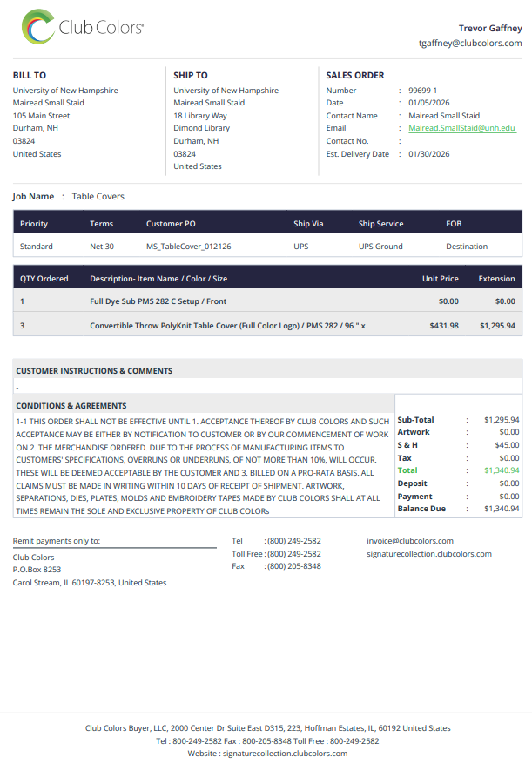
Task: Select the Convertible Throw PolyKnit Table Cover row
Action: tap(267, 325)
